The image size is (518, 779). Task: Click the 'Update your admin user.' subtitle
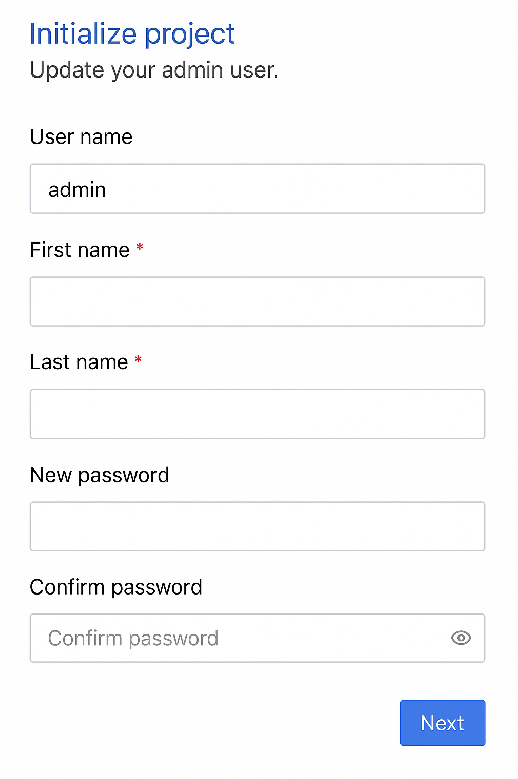click(x=153, y=70)
